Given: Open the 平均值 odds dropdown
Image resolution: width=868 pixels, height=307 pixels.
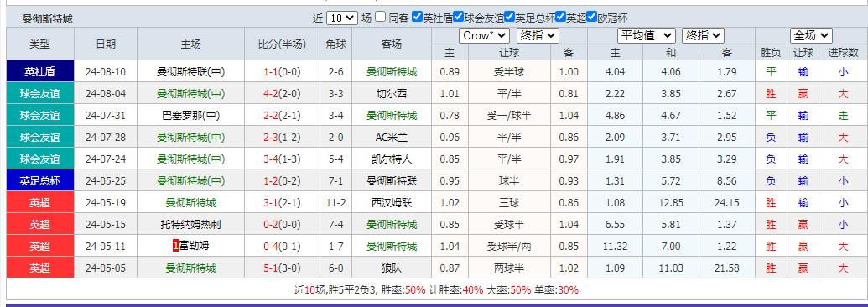Looking at the screenshot, I should (x=647, y=35).
